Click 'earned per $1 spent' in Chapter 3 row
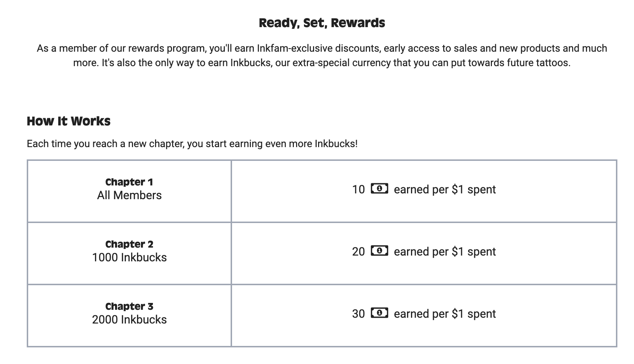This screenshot has width=634, height=364. coord(445,314)
